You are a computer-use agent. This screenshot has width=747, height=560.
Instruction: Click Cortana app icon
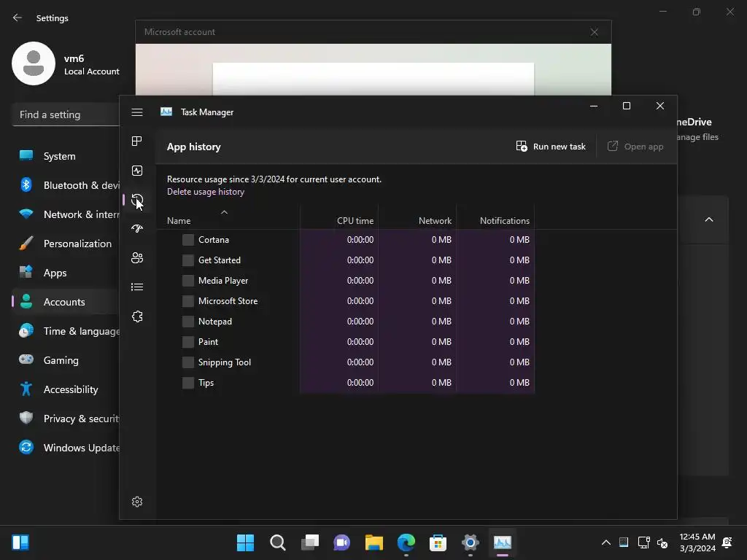pos(188,240)
